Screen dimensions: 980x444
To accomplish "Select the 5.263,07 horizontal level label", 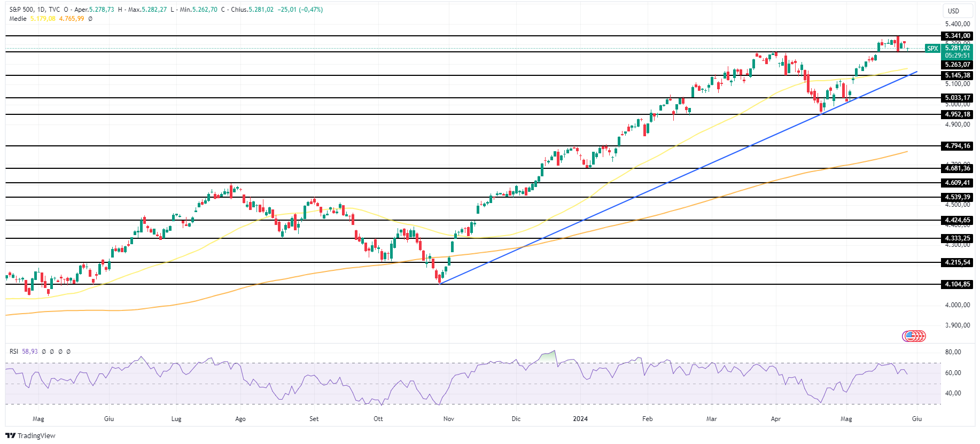I will pyautogui.click(x=957, y=65).
